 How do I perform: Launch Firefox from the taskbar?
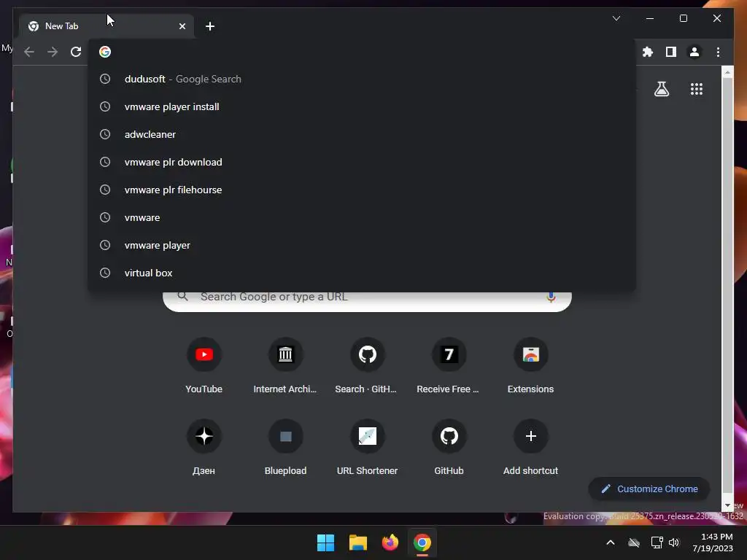390,542
